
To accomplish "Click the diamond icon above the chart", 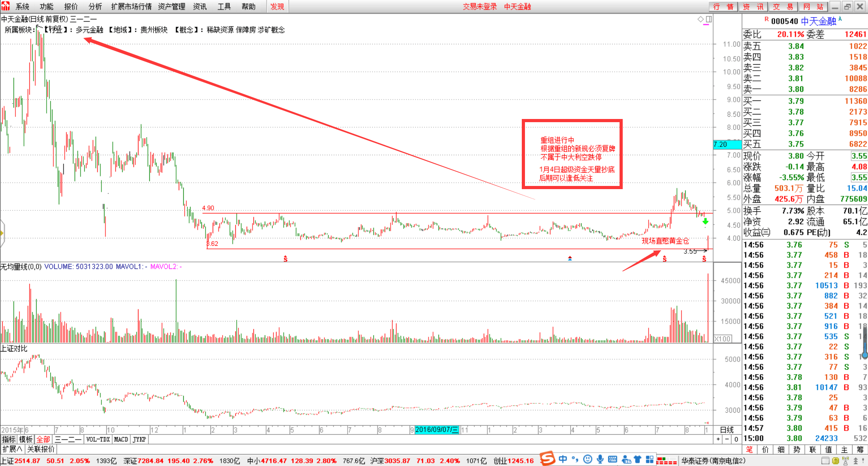I will click(x=700, y=19).
